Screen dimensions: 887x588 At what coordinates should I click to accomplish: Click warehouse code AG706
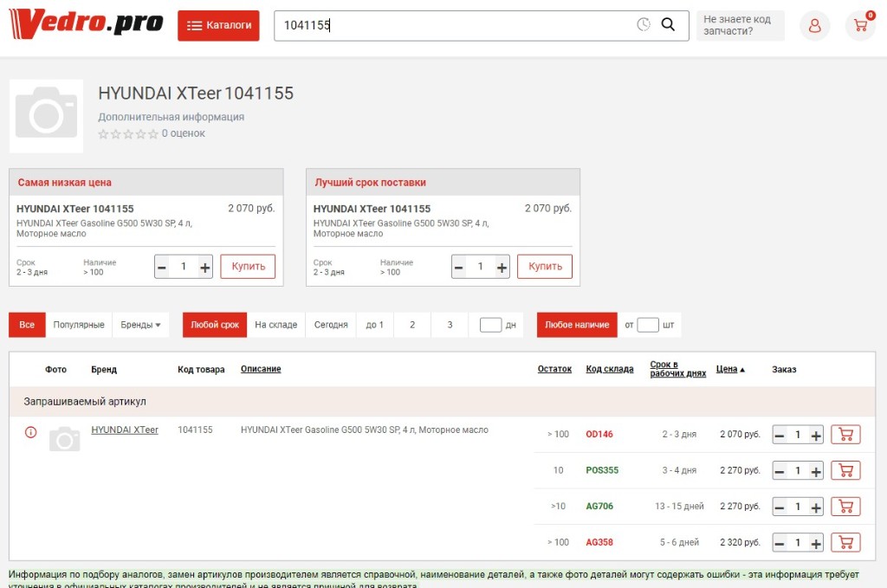click(599, 507)
